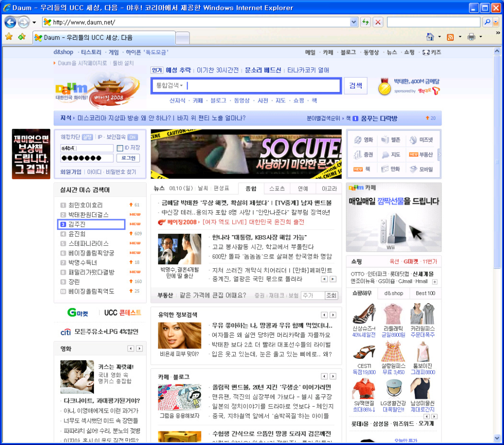Click the Print icon in toolbar
This screenshot has width=504, height=445.
(471, 37)
